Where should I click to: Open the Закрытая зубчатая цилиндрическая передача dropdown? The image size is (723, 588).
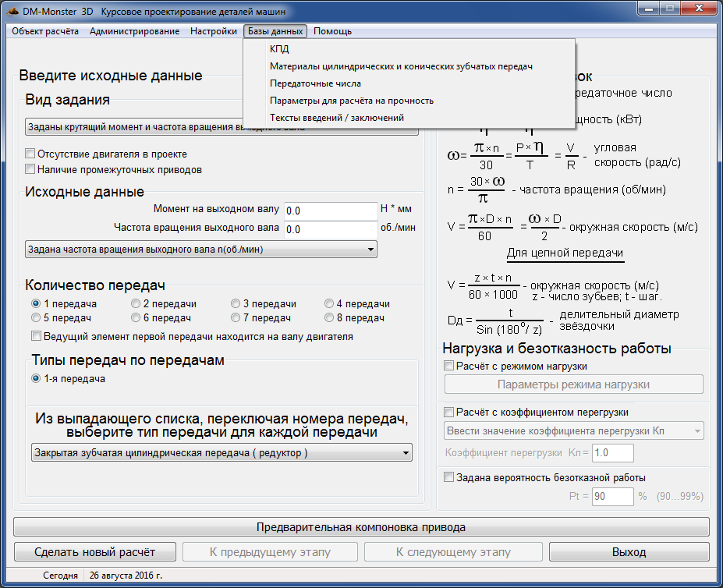pos(222,453)
